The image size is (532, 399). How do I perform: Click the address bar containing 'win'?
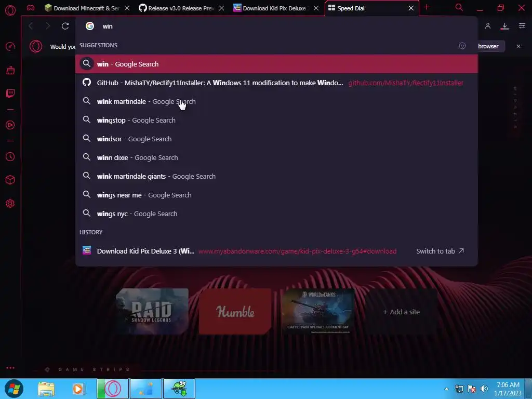[276, 26]
